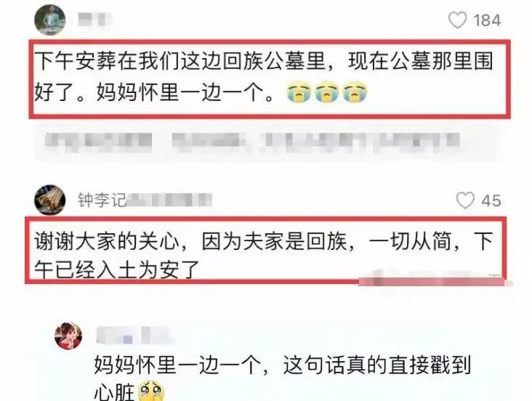Click the teary-eyed emoji after 心脏
This screenshot has height=401, width=532.
point(151,391)
